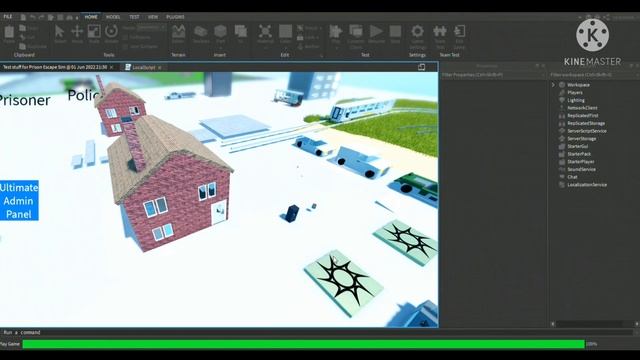Click the Police team label
The image size is (640, 360).
pyautogui.click(x=84, y=95)
